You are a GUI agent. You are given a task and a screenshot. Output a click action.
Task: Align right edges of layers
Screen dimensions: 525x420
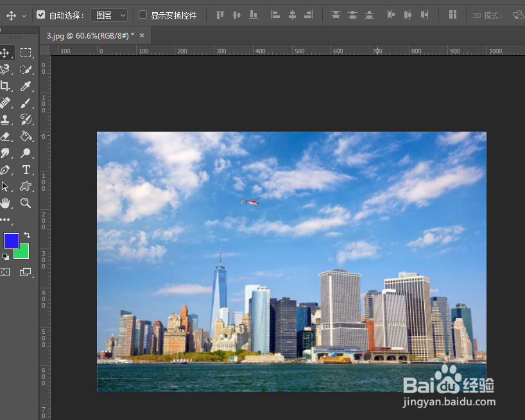coord(308,15)
